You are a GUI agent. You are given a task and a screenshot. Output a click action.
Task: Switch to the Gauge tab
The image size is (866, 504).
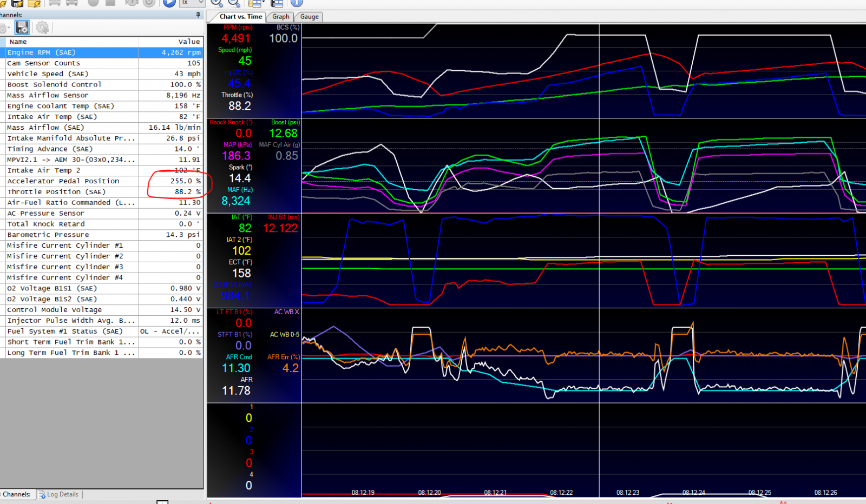coord(310,17)
